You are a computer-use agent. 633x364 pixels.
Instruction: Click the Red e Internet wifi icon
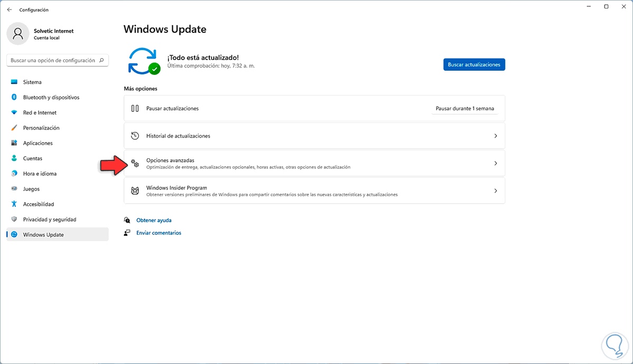point(14,113)
